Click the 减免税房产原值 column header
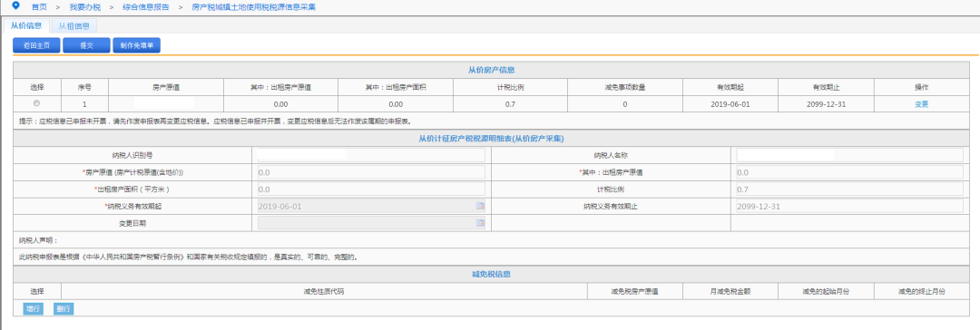This screenshot has height=330, width=980. tap(634, 291)
